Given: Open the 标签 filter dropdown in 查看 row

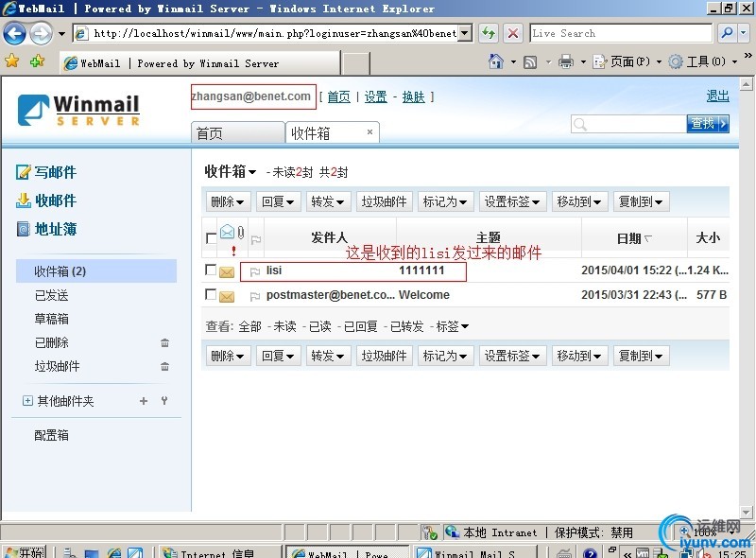Looking at the screenshot, I should 453,326.
